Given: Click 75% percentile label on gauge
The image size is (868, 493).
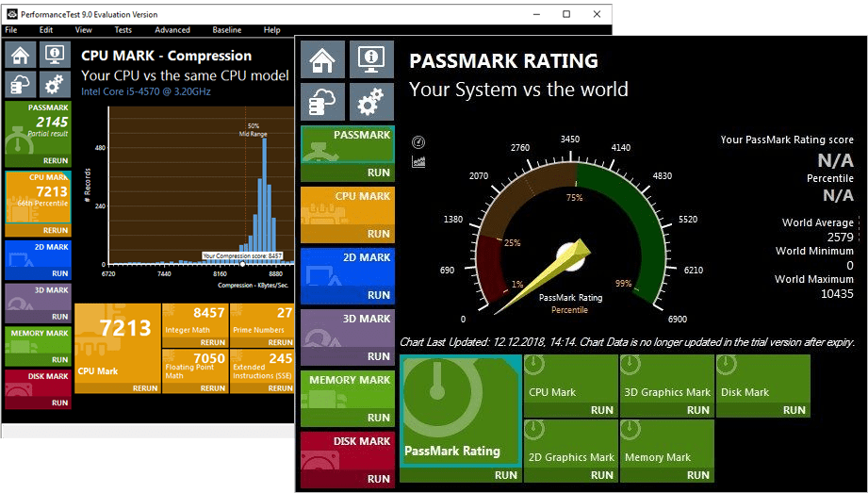Looking at the screenshot, I should (574, 198).
